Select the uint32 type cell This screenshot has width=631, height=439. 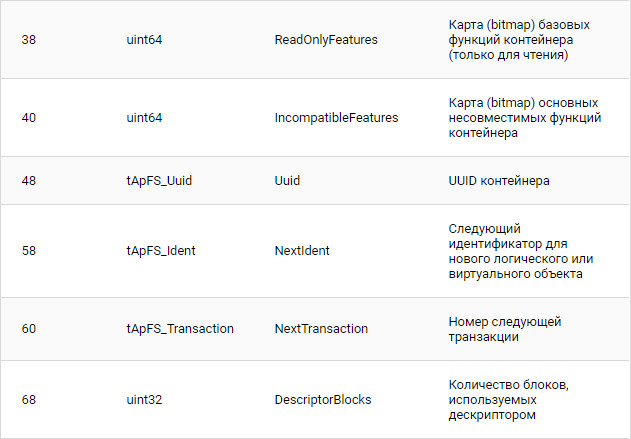point(145,399)
